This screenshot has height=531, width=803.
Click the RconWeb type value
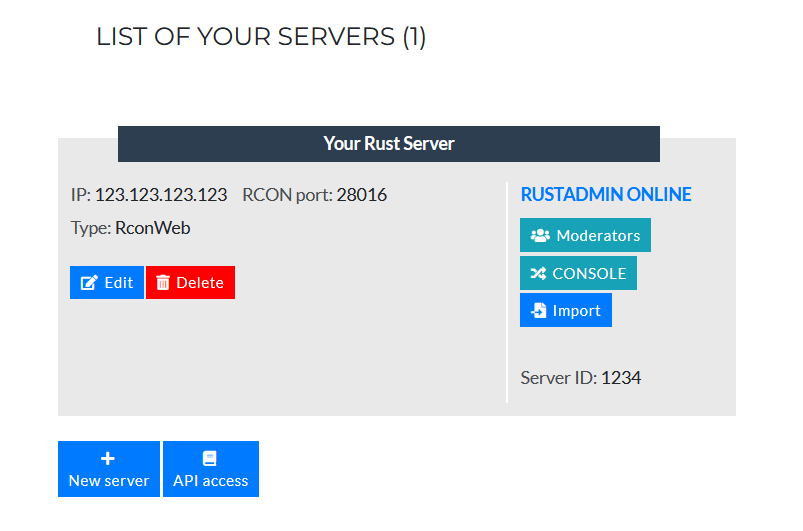coord(152,228)
